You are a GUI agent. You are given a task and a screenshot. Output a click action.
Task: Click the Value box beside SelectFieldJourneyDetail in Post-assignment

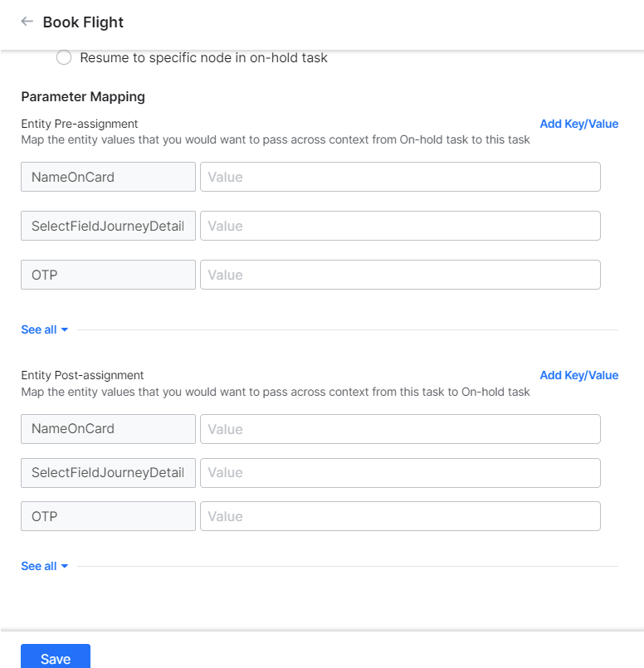(x=399, y=473)
